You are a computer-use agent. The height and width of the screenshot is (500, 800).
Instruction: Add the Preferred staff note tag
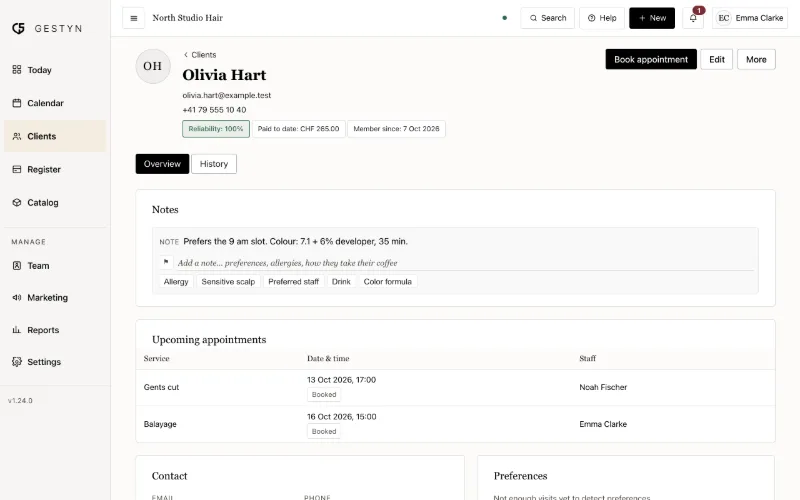tap(293, 282)
